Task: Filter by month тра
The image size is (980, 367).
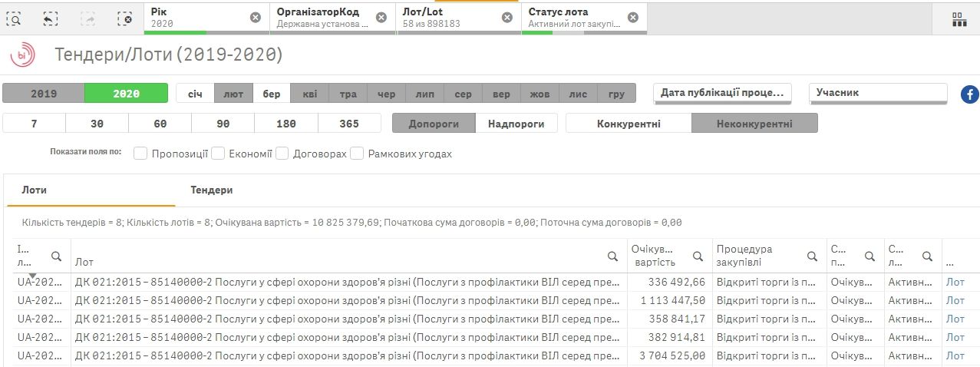Action: click(348, 94)
